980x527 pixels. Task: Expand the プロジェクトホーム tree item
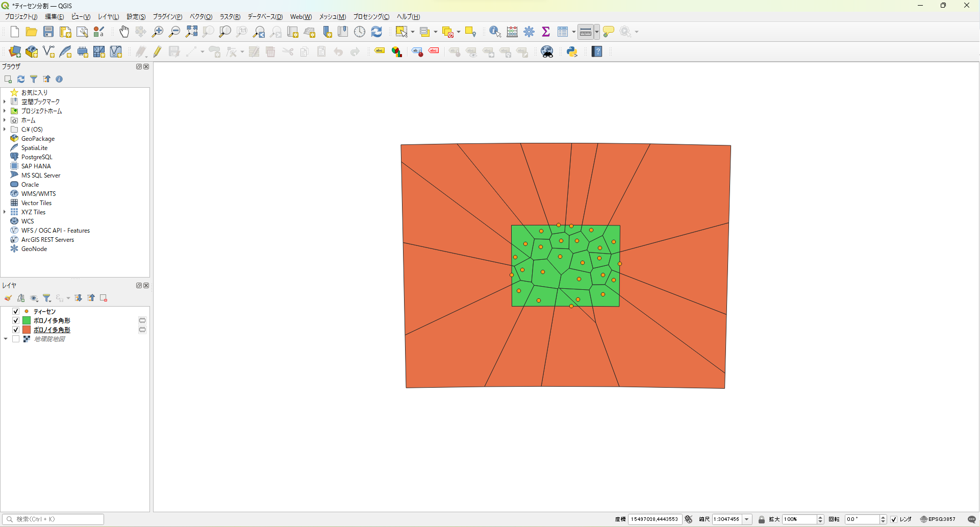point(5,111)
